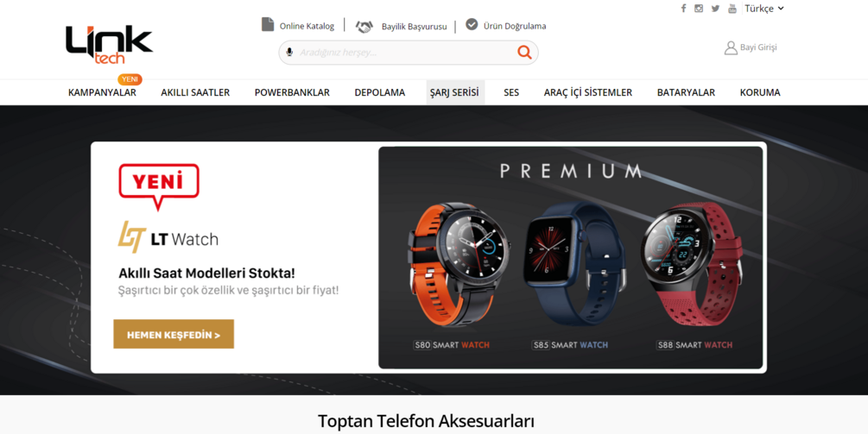Click the Bayilik Başvurusu handshake icon
This screenshot has height=434, width=868.
click(x=364, y=26)
